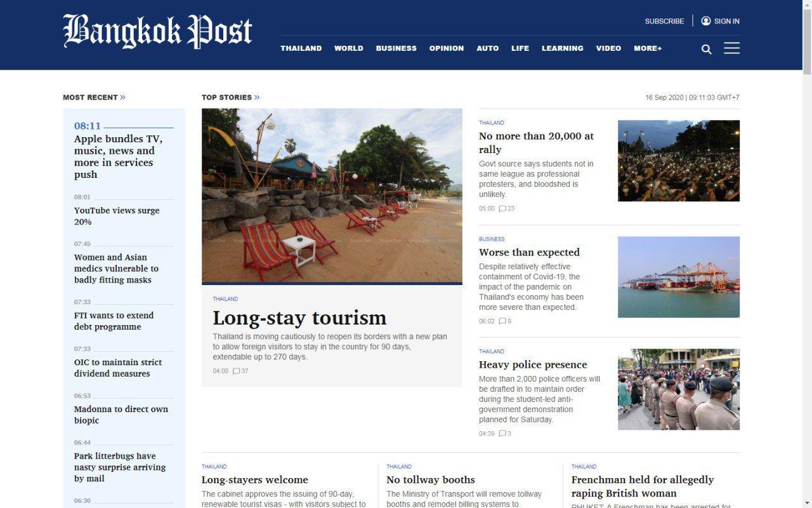The height and width of the screenshot is (508, 812).
Task: Open comments icon on Long-stay tourism story
Action: (236, 371)
